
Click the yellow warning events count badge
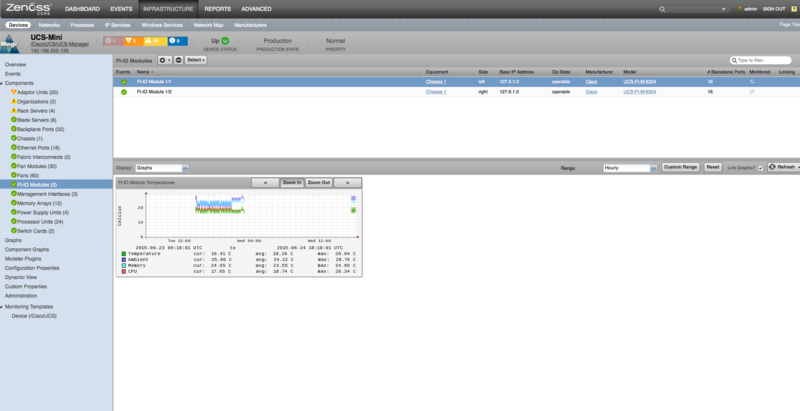tap(155, 41)
